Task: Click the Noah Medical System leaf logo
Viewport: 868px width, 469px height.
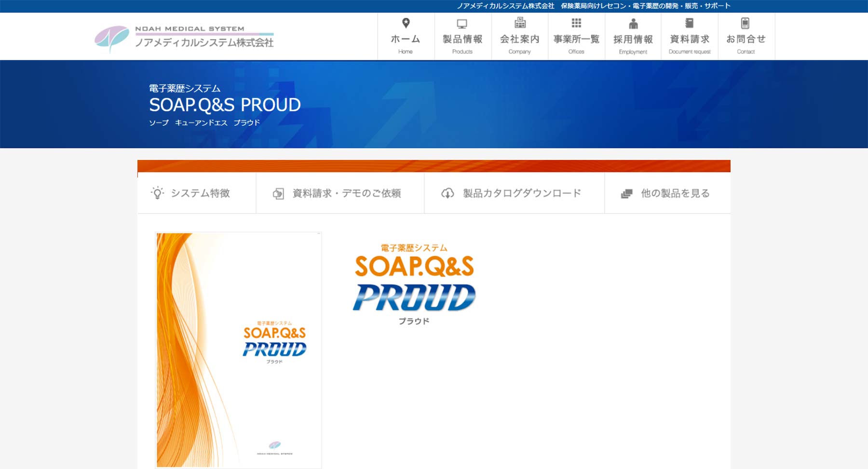Action: tap(112, 39)
